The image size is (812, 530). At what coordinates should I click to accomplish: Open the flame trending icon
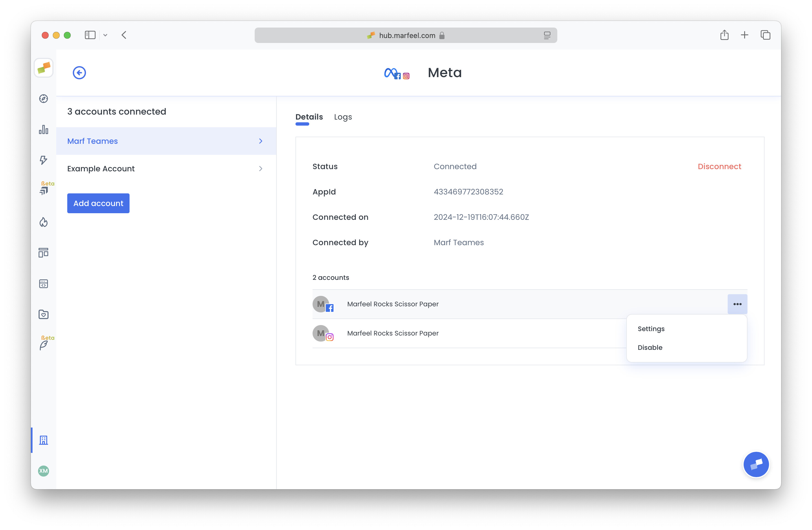point(43,222)
